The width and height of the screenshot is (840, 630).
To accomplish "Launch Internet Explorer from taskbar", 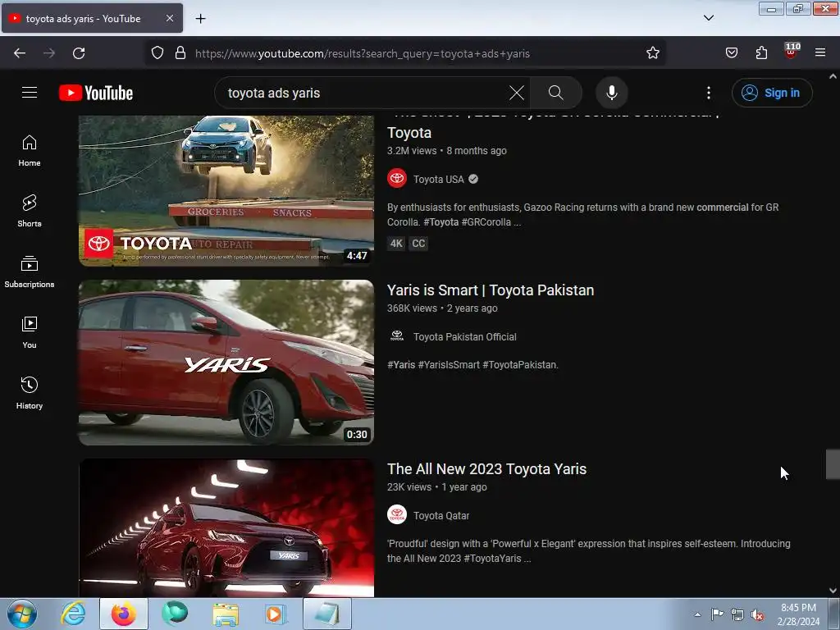I will (73, 614).
